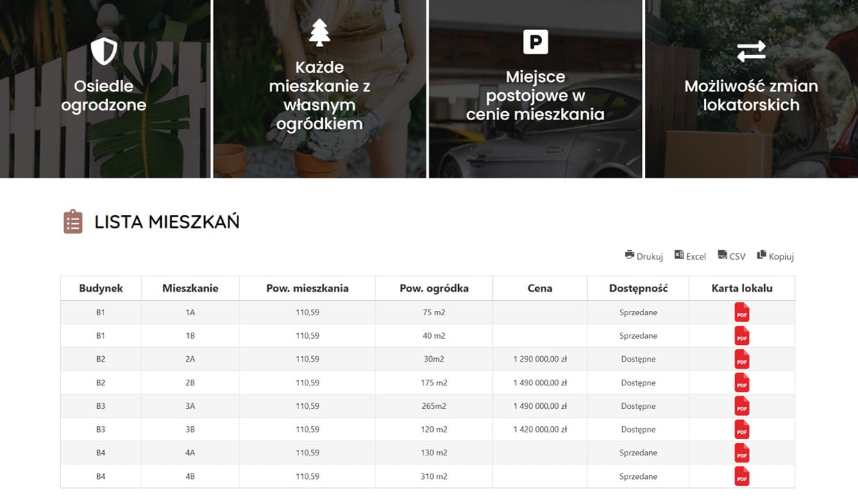Screen dimensions: 858x504
Task: Open PDF card for apartment 3B
Action: point(741,430)
